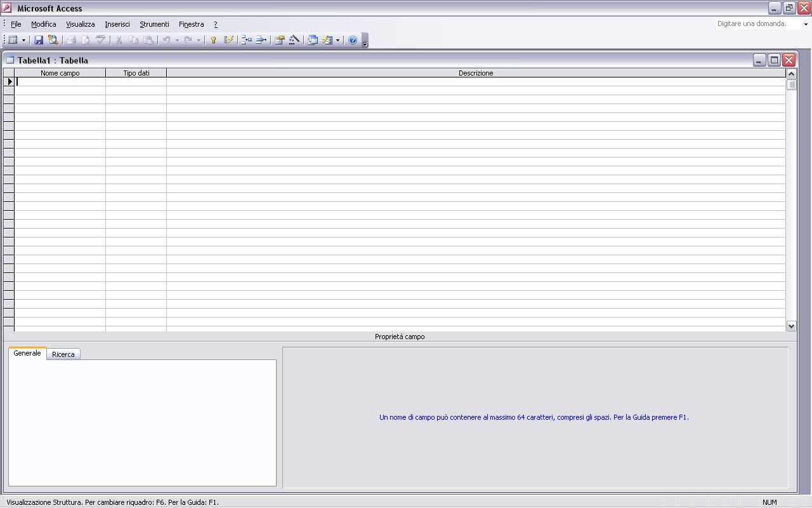The height and width of the screenshot is (508, 812).
Task: Select the Generale tab
Action: coord(27,353)
